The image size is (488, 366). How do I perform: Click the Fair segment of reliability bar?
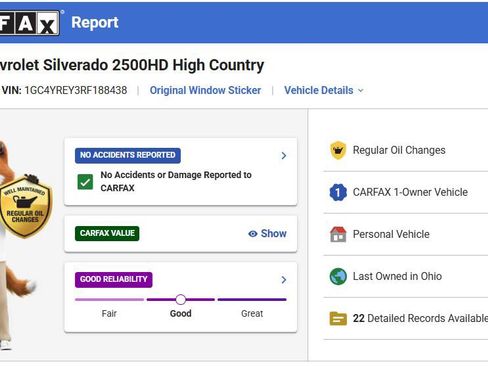109,299
